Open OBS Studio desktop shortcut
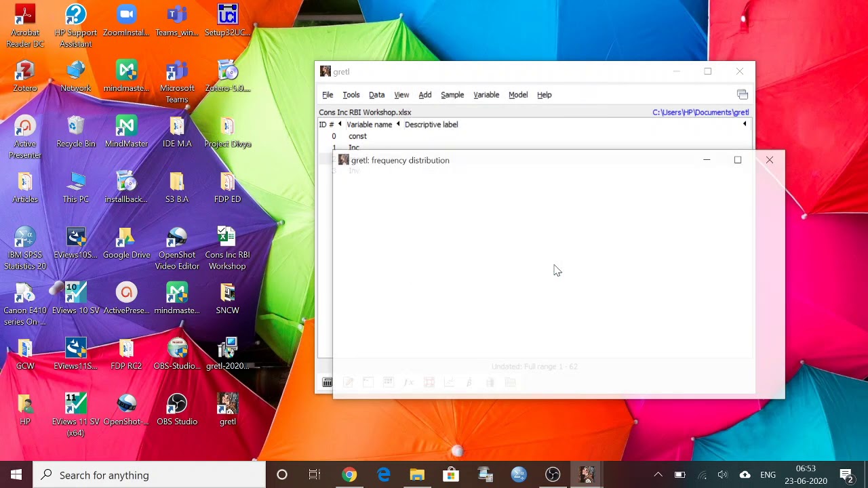The image size is (868, 488). [177, 410]
